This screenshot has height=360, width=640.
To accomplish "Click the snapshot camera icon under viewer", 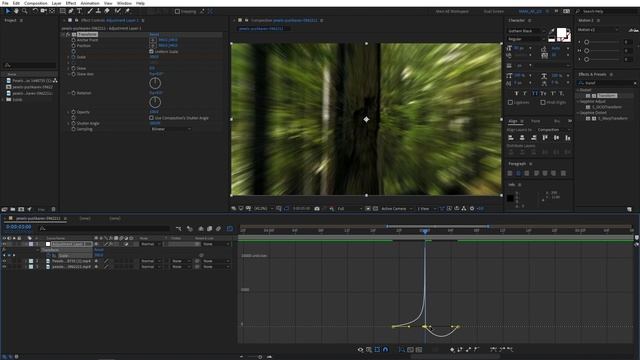I will pyautogui.click(x=317, y=209).
